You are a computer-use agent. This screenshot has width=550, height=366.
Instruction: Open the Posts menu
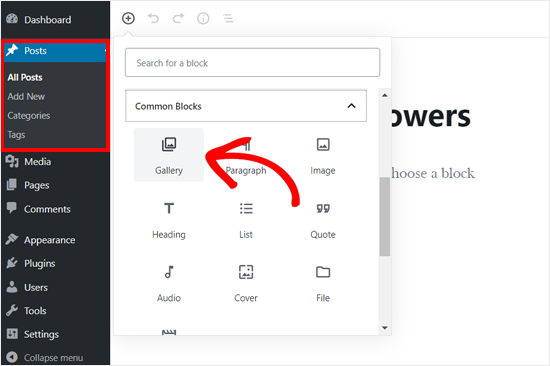(x=55, y=51)
